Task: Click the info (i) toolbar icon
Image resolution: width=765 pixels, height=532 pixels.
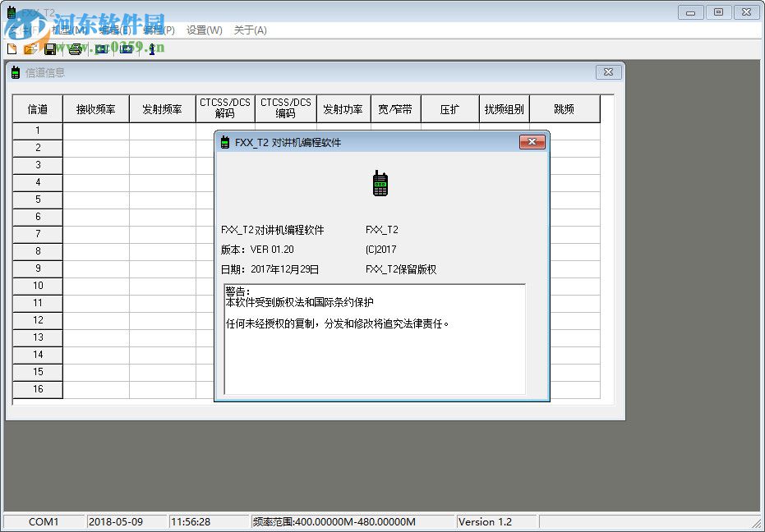Action: point(152,48)
